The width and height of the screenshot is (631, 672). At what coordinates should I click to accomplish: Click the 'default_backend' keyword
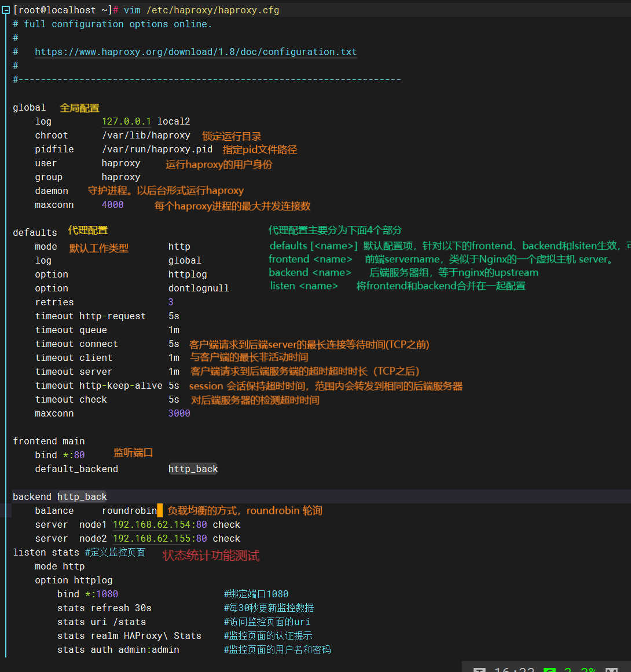coord(76,469)
